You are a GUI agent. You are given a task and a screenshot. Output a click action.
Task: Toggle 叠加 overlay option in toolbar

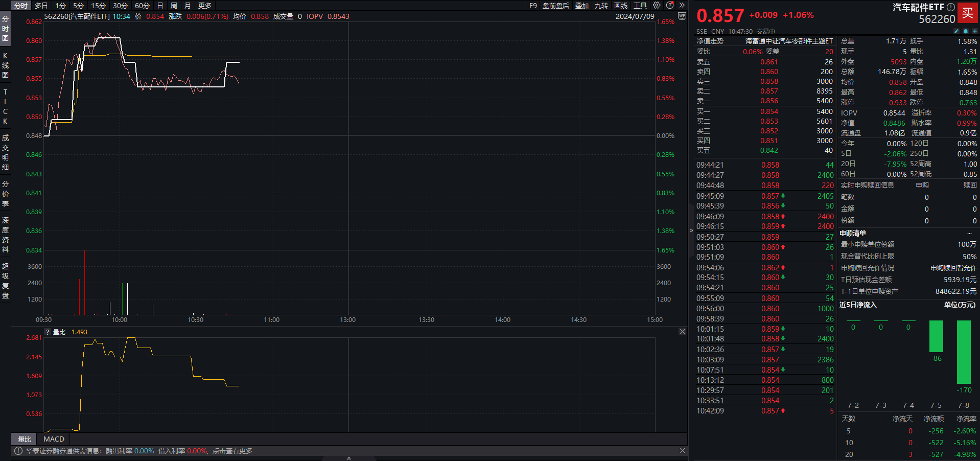point(582,6)
